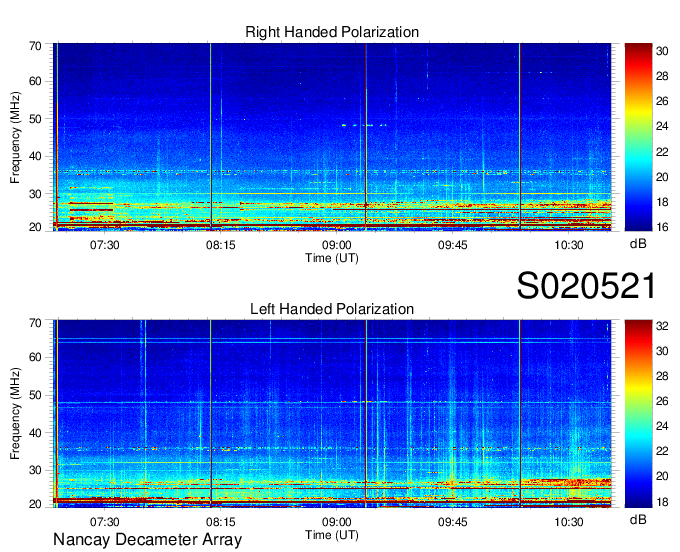680x552 pixels.
Task: Click 50 MHz tick of Right Handed plot
Action: (x=35, y=119)
